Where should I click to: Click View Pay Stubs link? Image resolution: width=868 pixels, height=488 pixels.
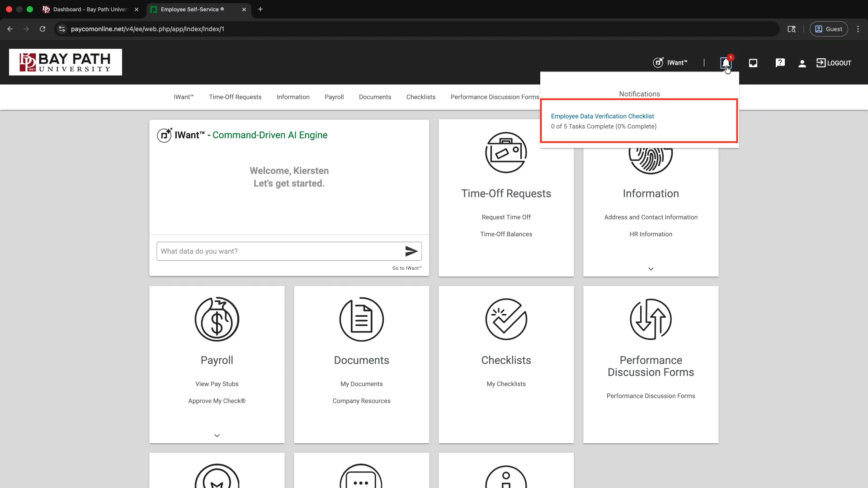point(217,384)
